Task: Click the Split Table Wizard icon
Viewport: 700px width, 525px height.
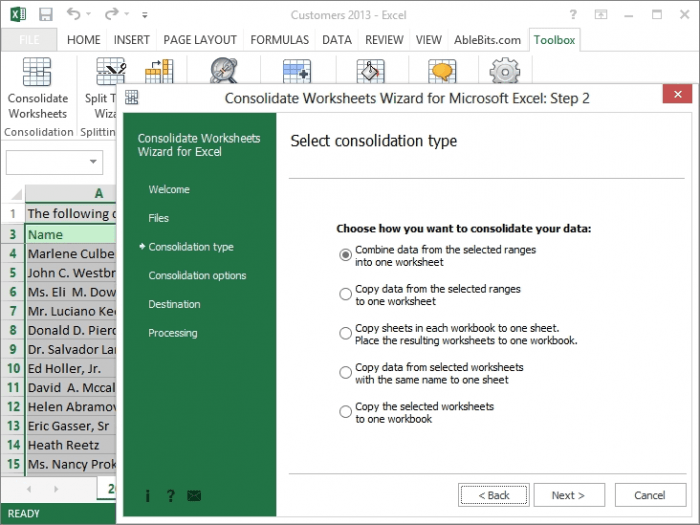Action: point(110,72)
